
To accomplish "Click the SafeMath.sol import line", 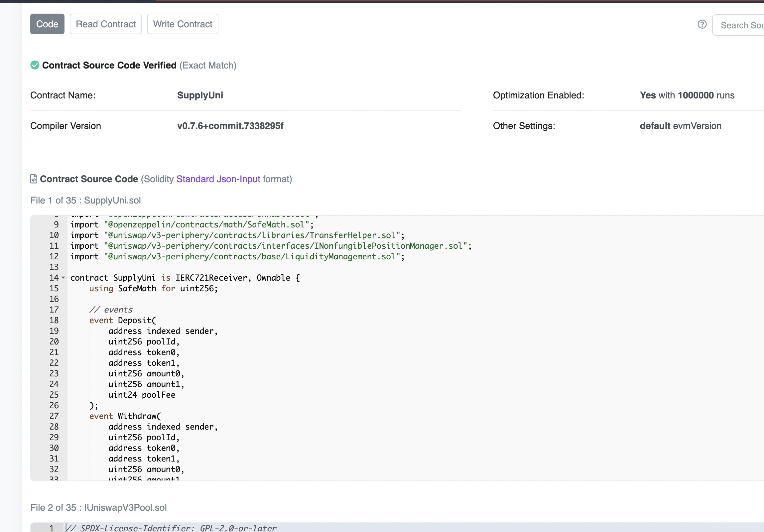I will [192, 224].
